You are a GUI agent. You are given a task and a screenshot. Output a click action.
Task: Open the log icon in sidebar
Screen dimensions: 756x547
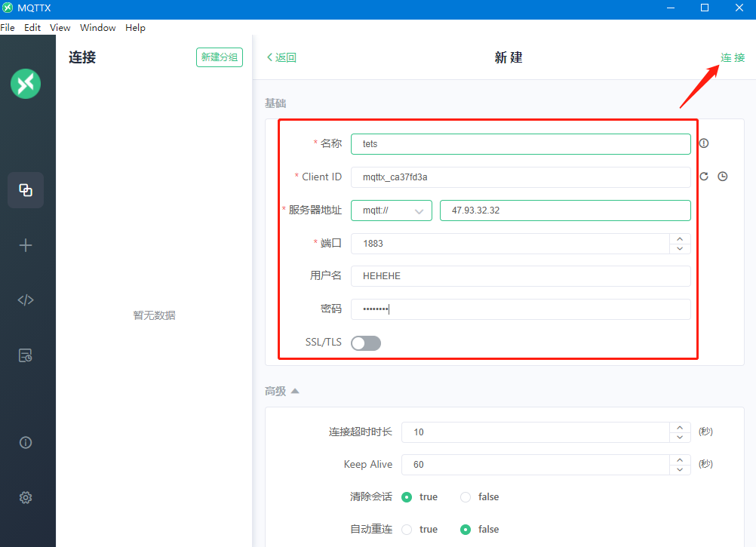[x=26, y=355]
